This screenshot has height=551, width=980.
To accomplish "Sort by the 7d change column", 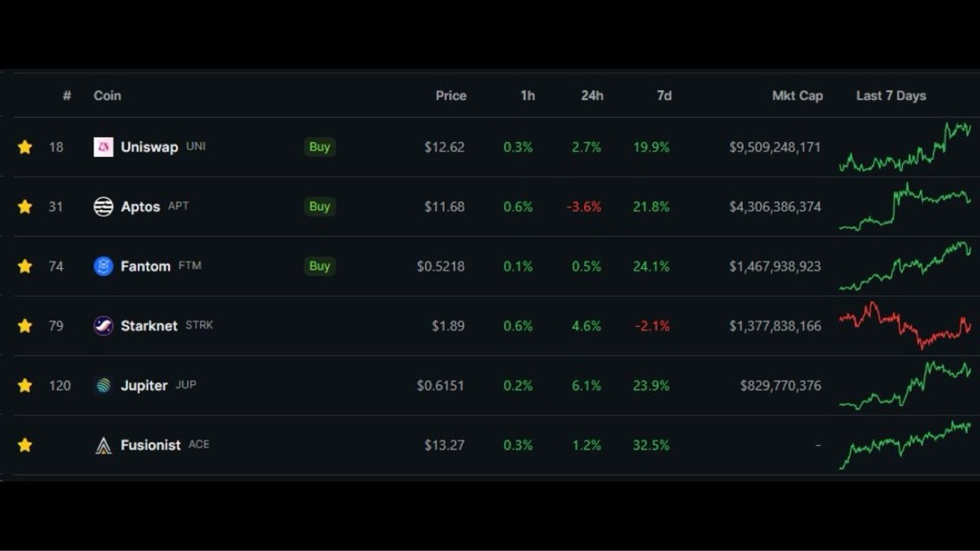I will 664,96.
